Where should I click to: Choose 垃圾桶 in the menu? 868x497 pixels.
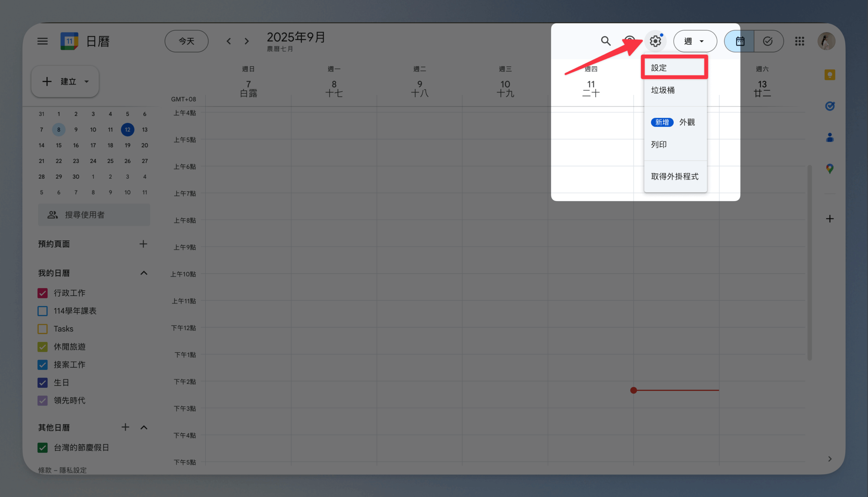[663, 90]
